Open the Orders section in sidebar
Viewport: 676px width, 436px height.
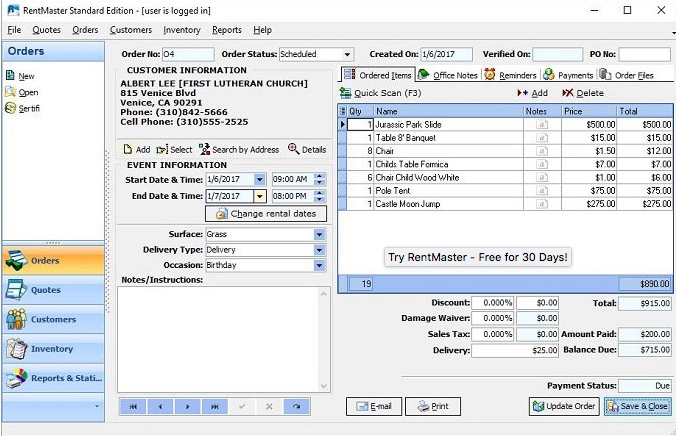(53, 260)
